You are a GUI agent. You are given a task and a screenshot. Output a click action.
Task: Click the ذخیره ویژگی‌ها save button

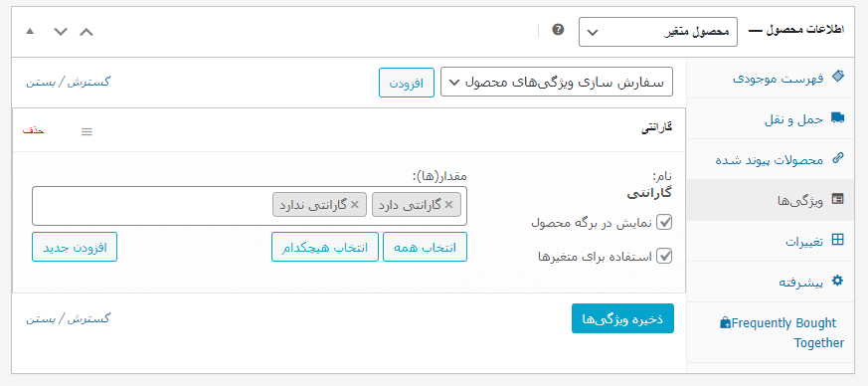[x=622, y=318]
